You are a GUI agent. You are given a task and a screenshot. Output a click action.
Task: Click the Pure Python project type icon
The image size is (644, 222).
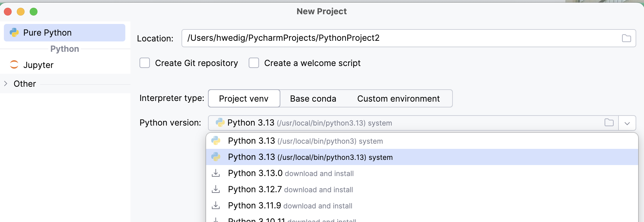(14, 32)
